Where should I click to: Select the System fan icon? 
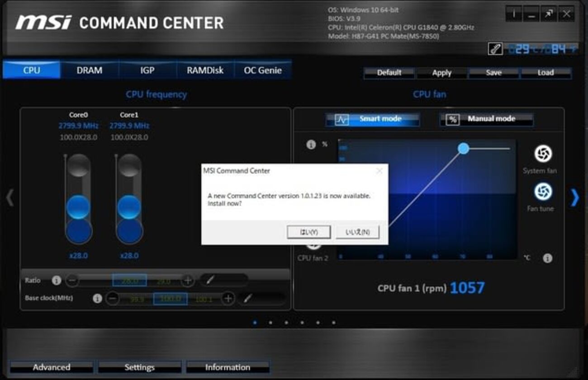[x=543, y=154]
